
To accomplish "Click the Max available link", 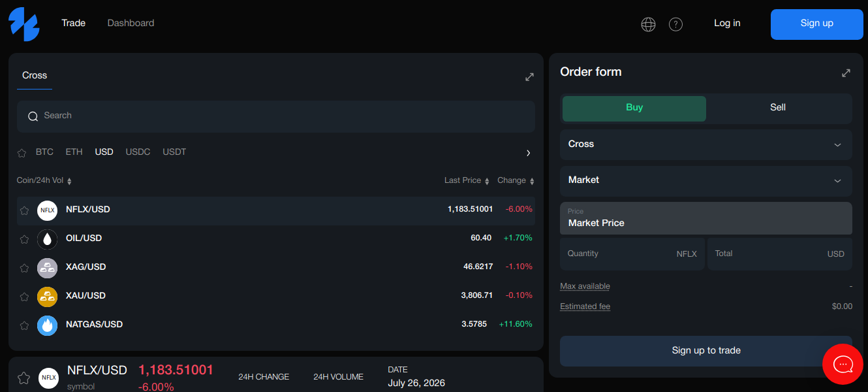I will pyautogui.click(x=585, y=286).
